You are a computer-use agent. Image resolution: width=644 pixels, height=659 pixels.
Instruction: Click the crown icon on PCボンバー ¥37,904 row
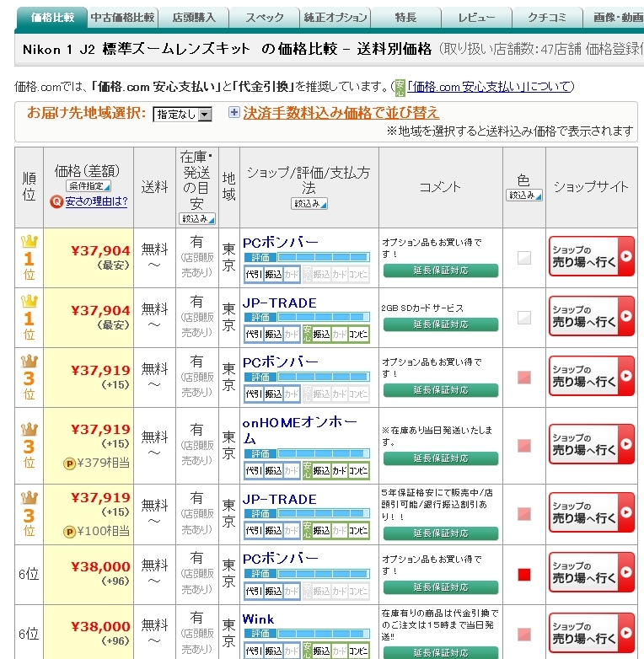click(29, 242)
